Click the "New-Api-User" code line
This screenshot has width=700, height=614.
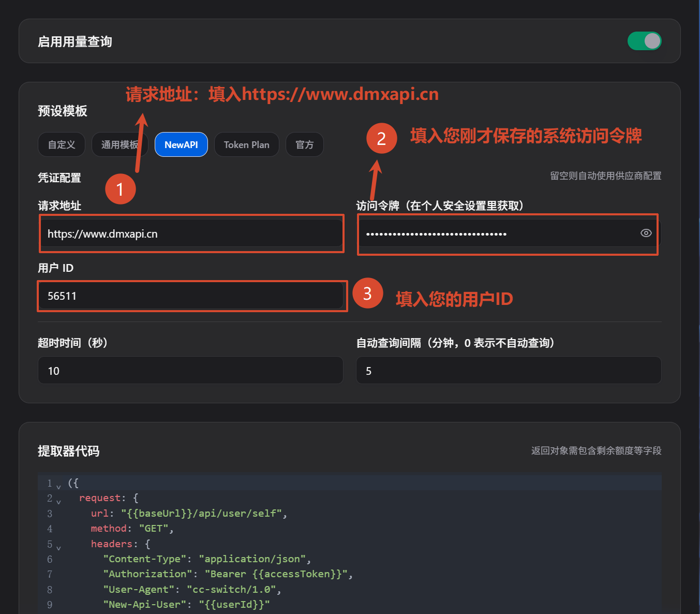[x=186, y=604]
